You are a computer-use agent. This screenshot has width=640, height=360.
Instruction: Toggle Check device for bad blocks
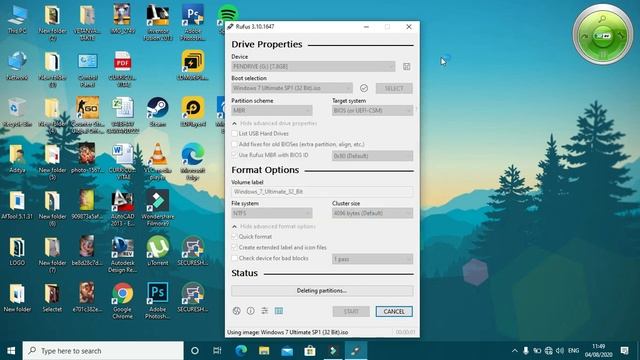pos(234,258)
